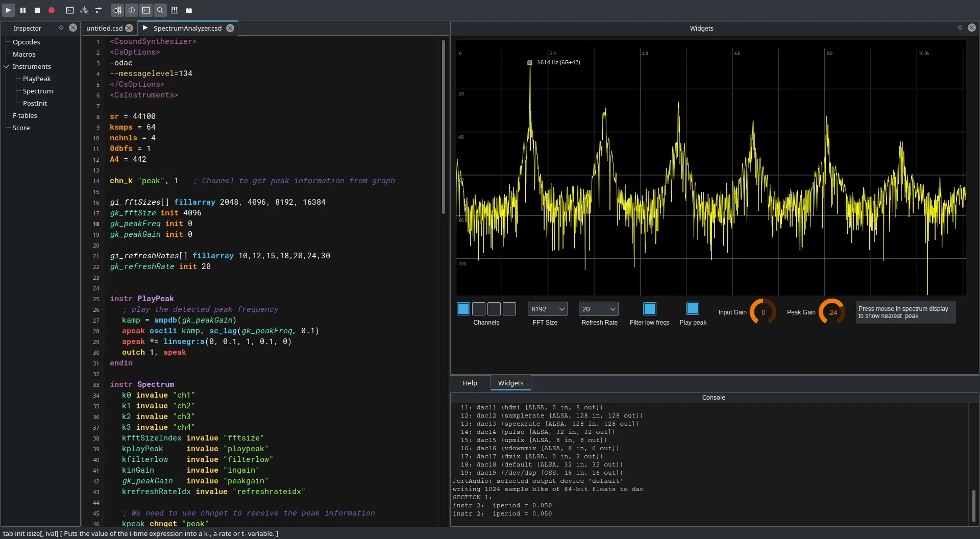Image resolution: width=980 pixels, height=539 pixels.
Task: Show the virtual MIDI keyboard
Action: click(175, 10)
